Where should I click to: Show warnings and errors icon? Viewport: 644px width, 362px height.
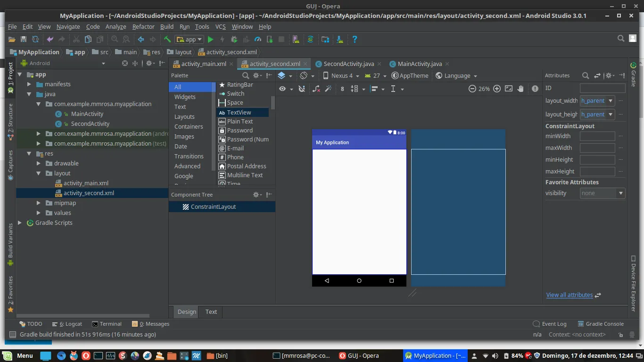click(535, 89)
